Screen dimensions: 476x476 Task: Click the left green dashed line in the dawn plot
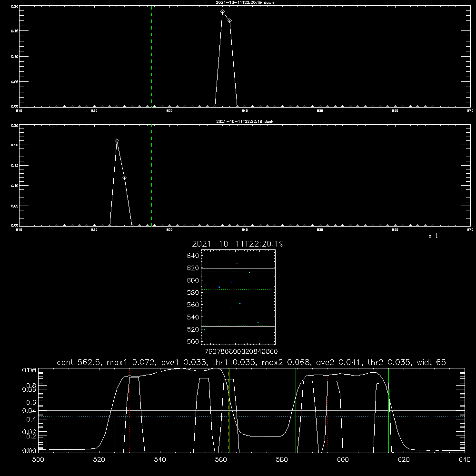point(151,57)
